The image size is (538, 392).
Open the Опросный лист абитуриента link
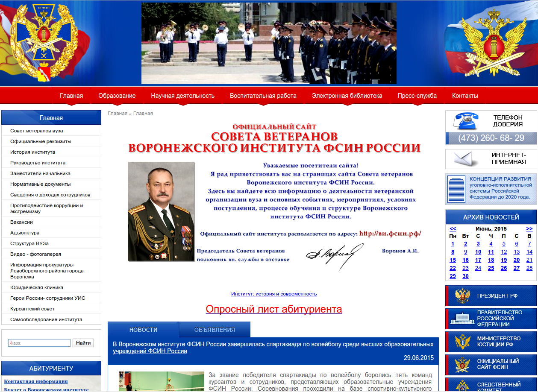(273, 309)
